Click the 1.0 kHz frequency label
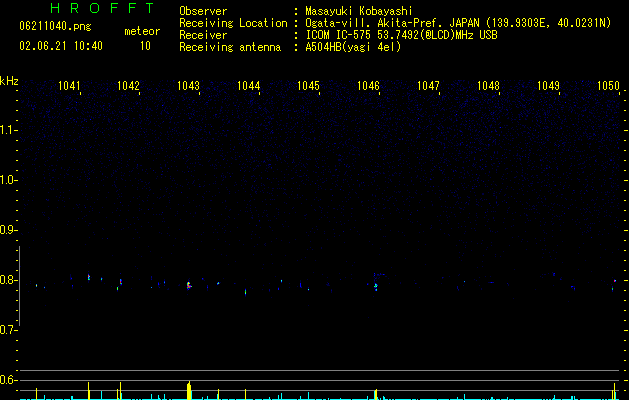This screenshot has width=629, height=400. [8, 180]
